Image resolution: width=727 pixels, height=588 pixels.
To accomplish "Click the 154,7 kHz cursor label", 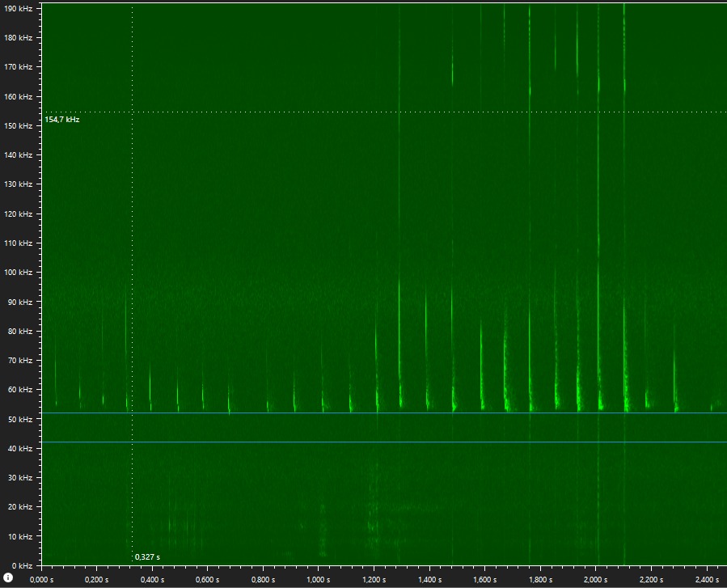I will (x=62, y=120).
